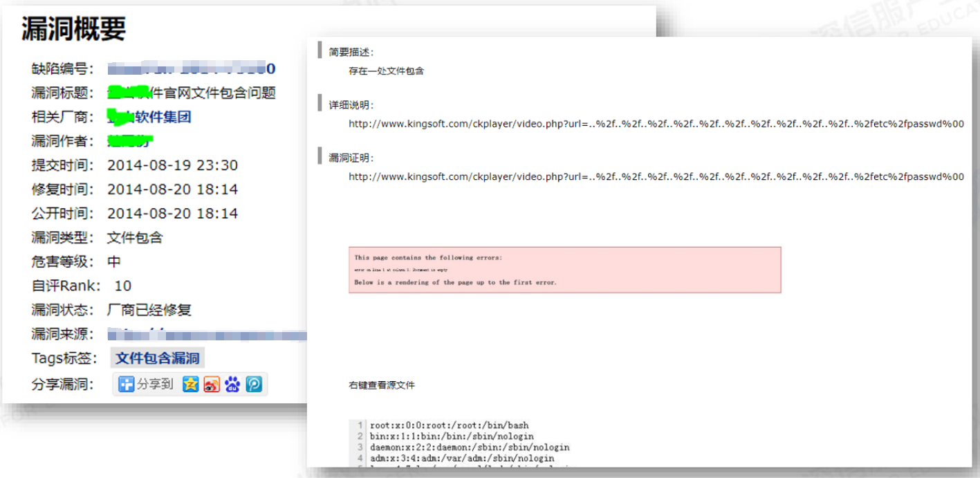Open the 软件集团 vendor link
This screenshot has width=980, height=478.
[x=149, y=117]
